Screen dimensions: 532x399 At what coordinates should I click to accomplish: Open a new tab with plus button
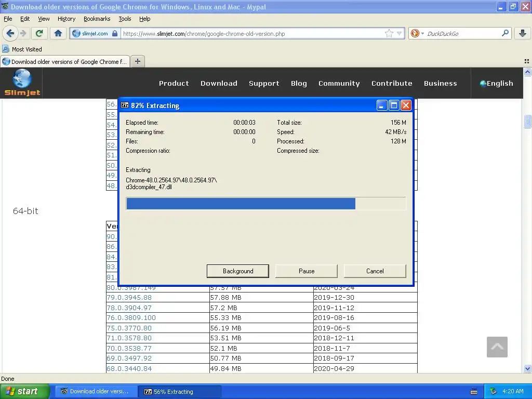pyautogui.click(x=137, y=61)
